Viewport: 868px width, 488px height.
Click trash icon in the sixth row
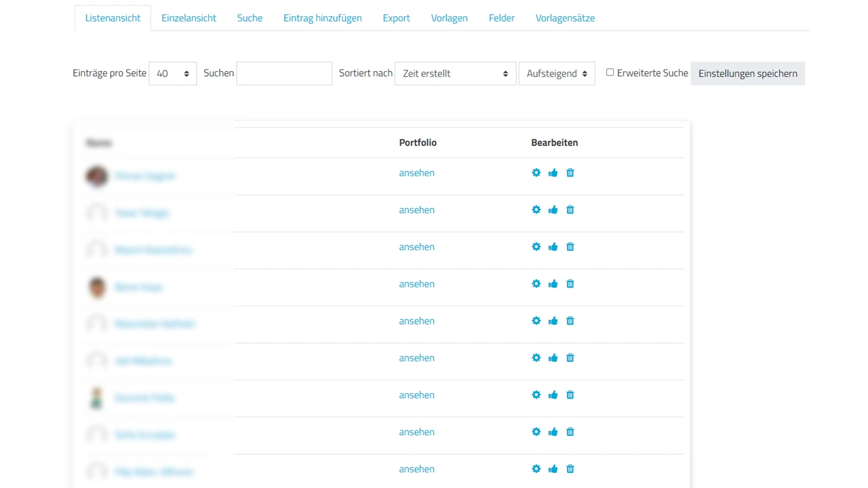click(x=570, y=358)
